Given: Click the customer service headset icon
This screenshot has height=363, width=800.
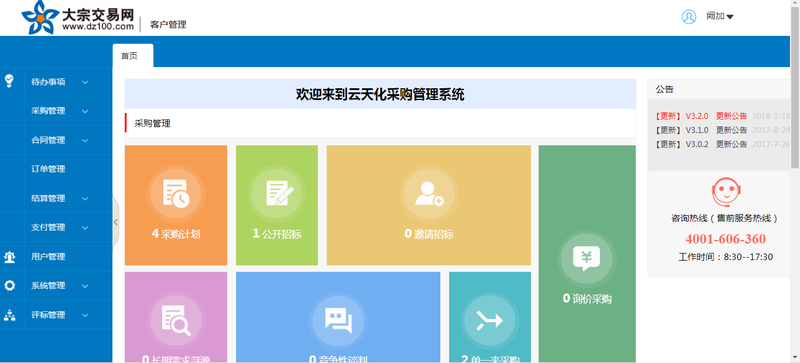Looking at the screenshot, I should 726,192.
